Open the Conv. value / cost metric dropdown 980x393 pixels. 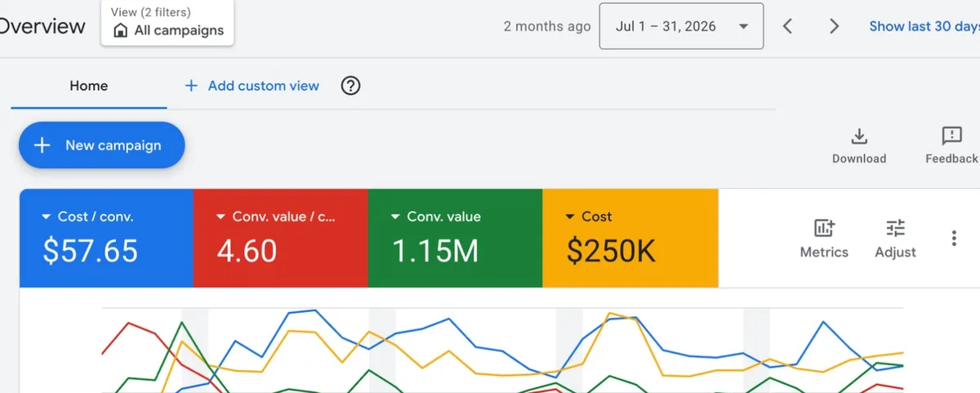coord(276,217)
